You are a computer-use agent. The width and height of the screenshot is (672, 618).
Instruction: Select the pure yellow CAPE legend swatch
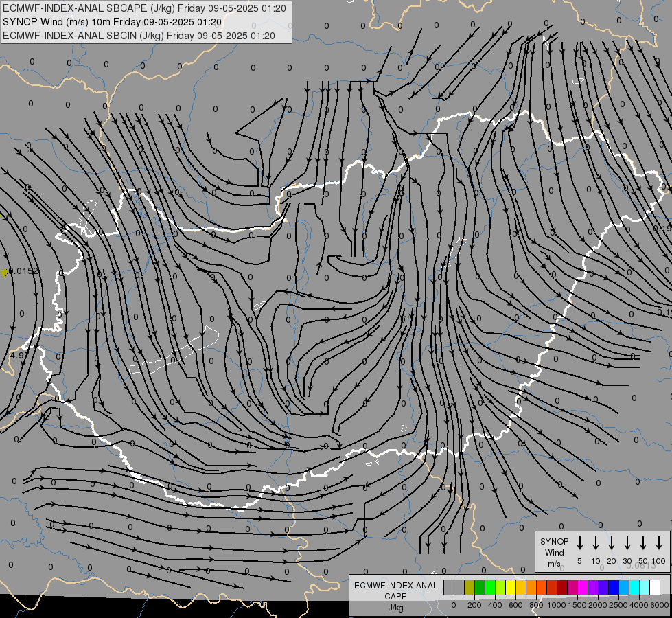pos(511,587)
